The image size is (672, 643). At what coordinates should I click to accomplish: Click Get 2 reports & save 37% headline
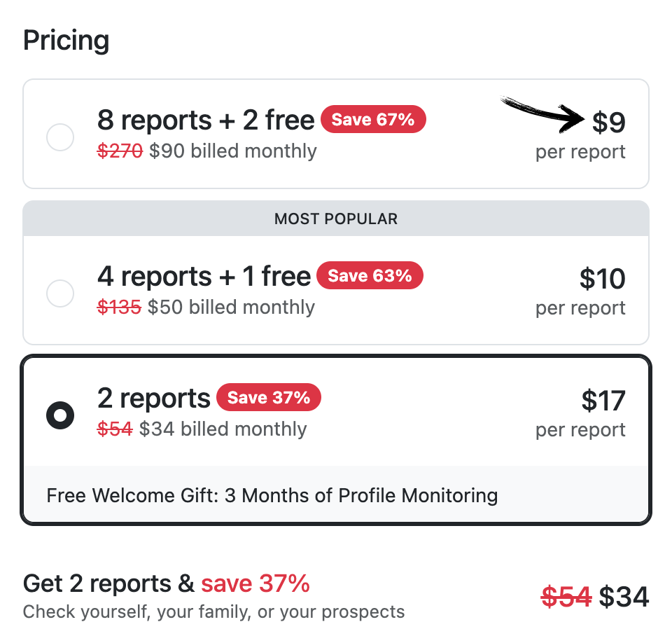167,583
